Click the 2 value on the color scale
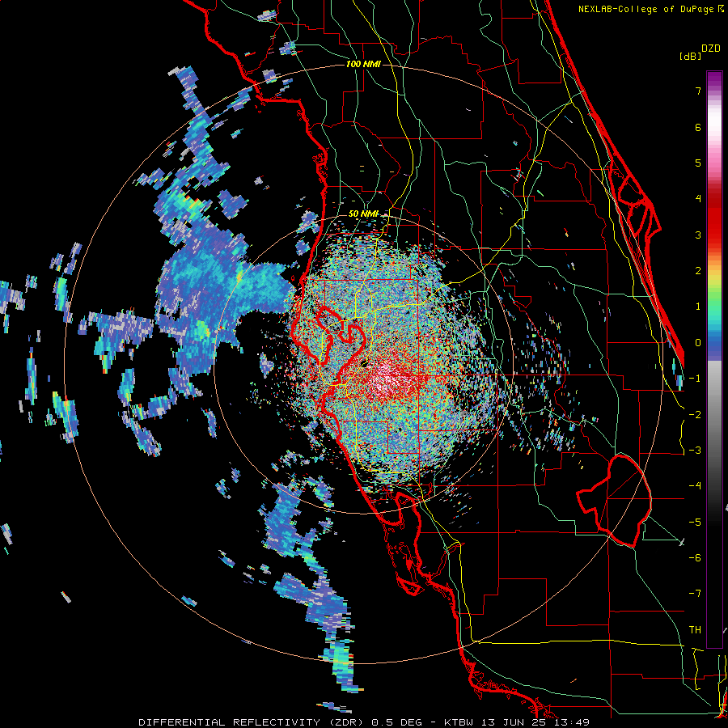Screen dimensions: 728x728 698,271
